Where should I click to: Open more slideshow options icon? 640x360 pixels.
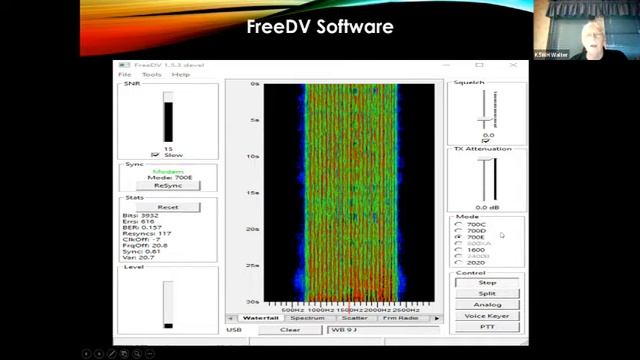150,354
